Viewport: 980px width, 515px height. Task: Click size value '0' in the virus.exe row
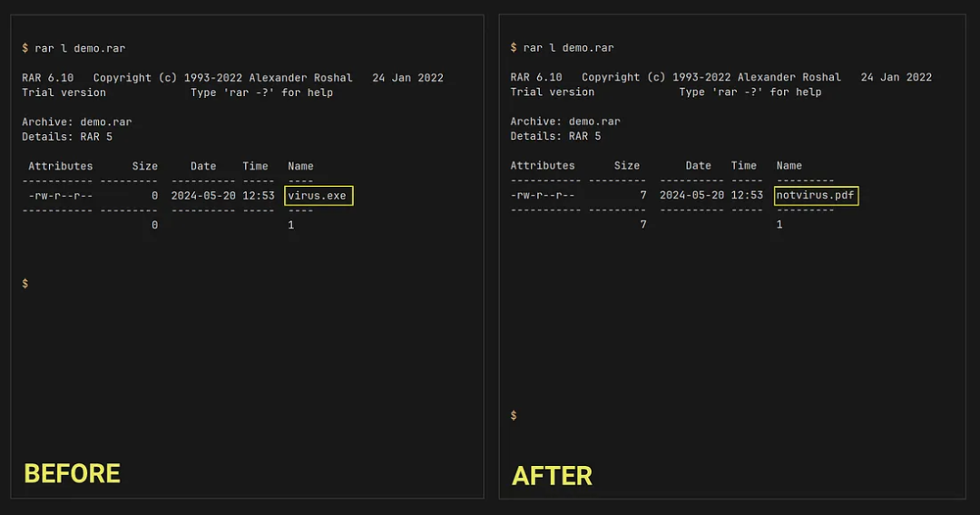[x=154, y=195]
